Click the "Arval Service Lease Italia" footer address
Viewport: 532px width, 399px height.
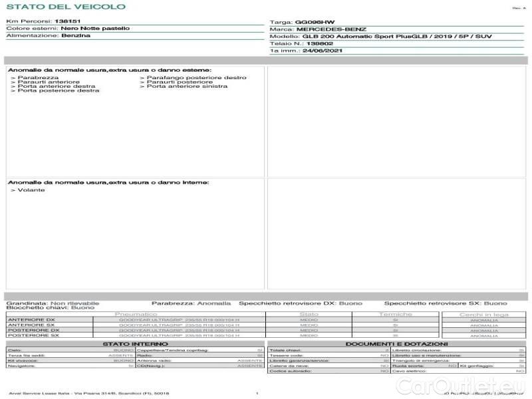pos(89,394)
